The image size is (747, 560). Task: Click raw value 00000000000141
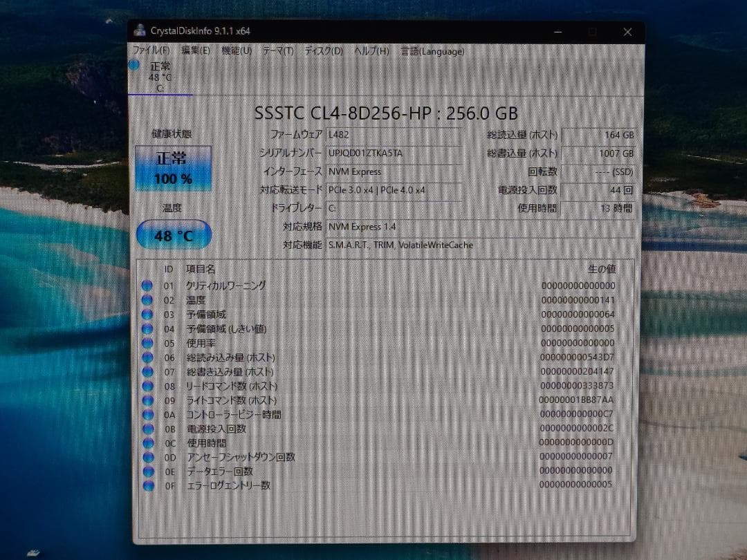(x=578, y=300)
